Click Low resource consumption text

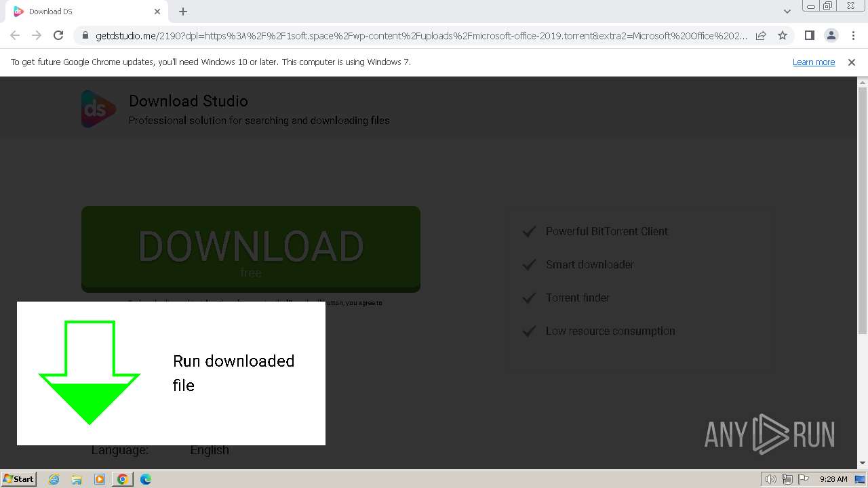(x=610, y=331)
